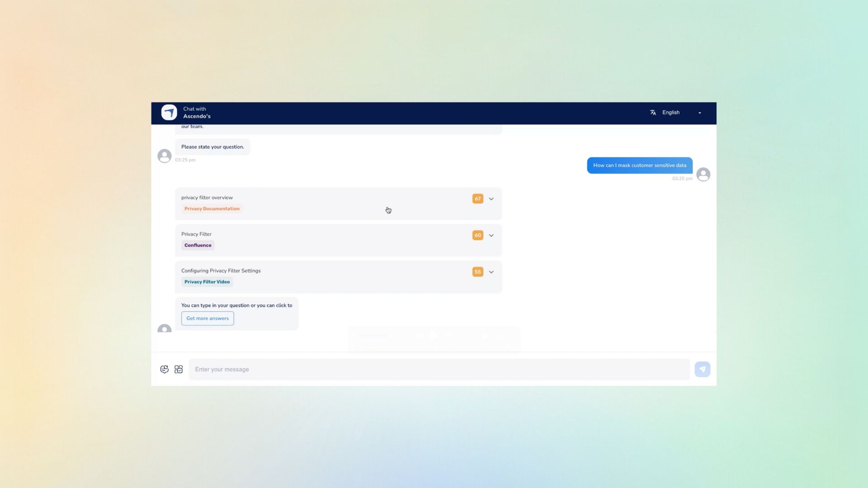Click the score badge showing 67
This screenshot has width=868, height=488.
pyautogui.click(x=477, y=199)
